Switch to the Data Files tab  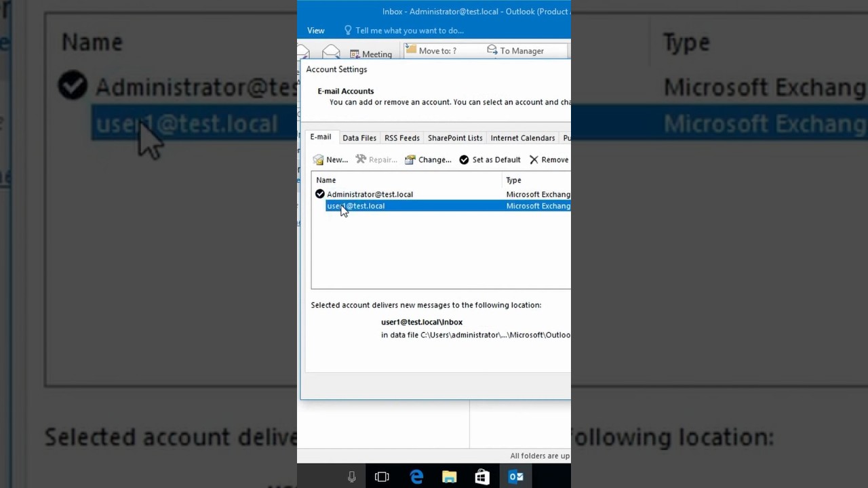point(359,138)
